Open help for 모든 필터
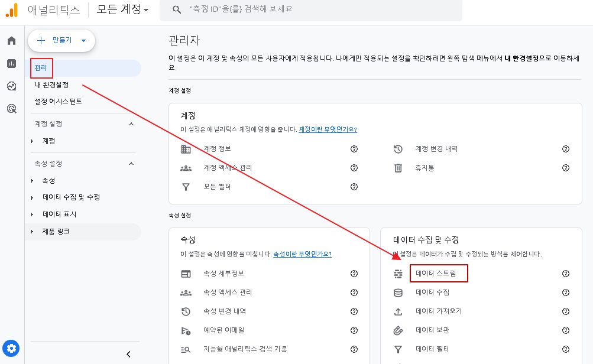Screen dimensions: 593x364 point(354,187)
